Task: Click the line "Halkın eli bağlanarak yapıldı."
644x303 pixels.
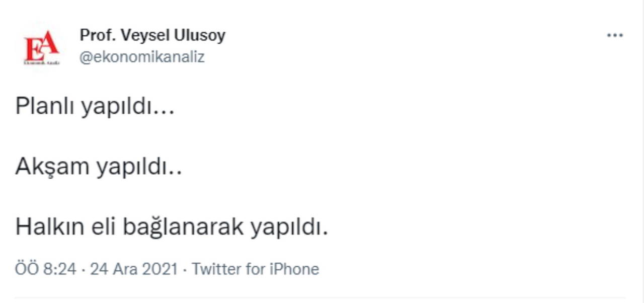Action: point(172,227)
